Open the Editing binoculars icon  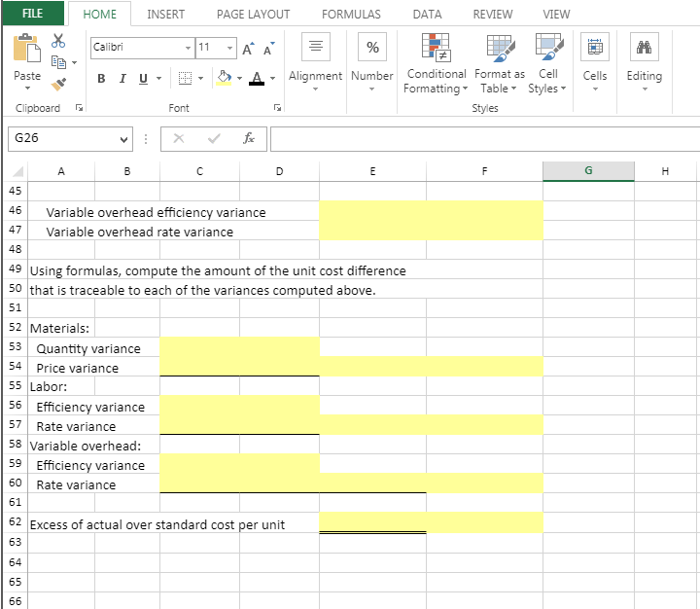(645, 47)
